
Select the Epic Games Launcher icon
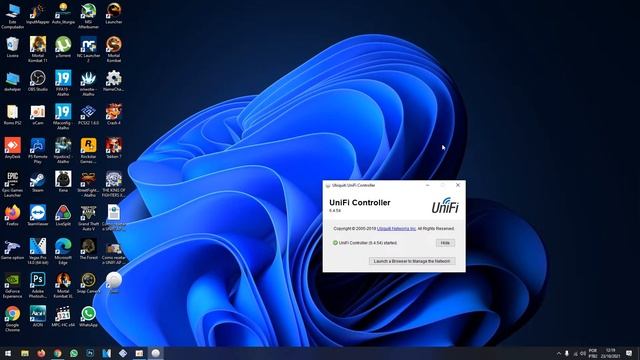pyautogui.click(x=12, y=184)
